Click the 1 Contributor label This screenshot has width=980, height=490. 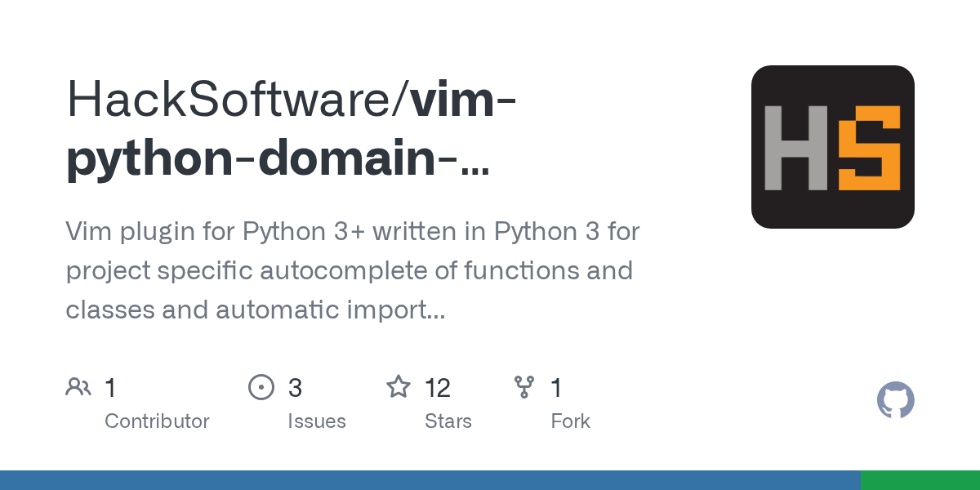157,421
